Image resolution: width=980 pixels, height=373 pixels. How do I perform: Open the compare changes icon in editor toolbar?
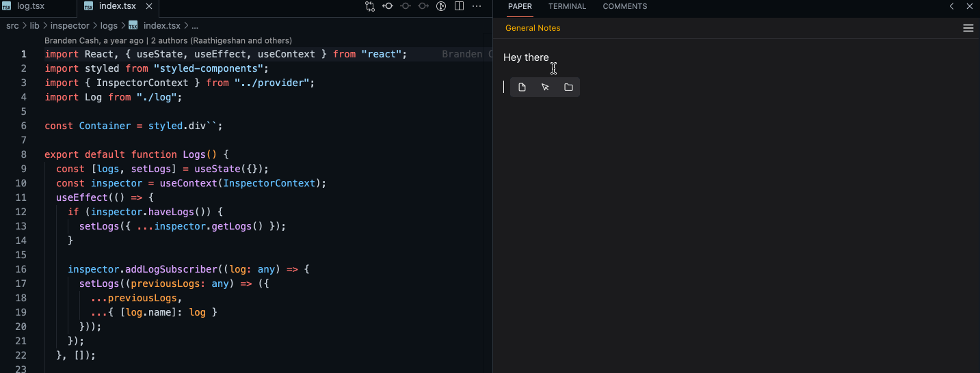[370, 6]
